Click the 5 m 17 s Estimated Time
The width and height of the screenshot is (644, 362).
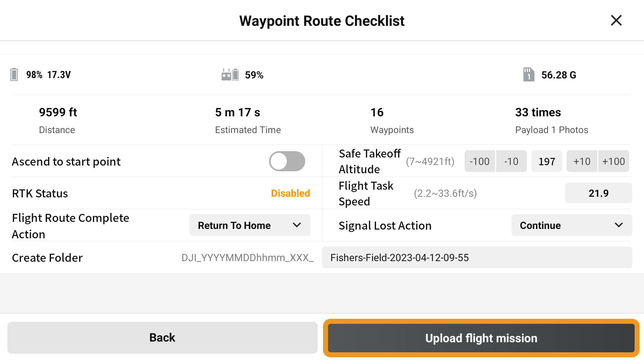[237, 112]
